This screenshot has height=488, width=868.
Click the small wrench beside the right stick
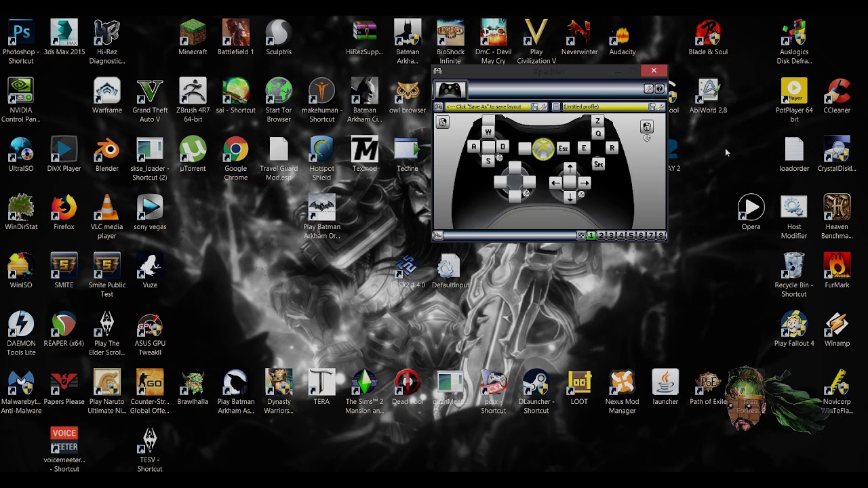[x=581, y=194]
